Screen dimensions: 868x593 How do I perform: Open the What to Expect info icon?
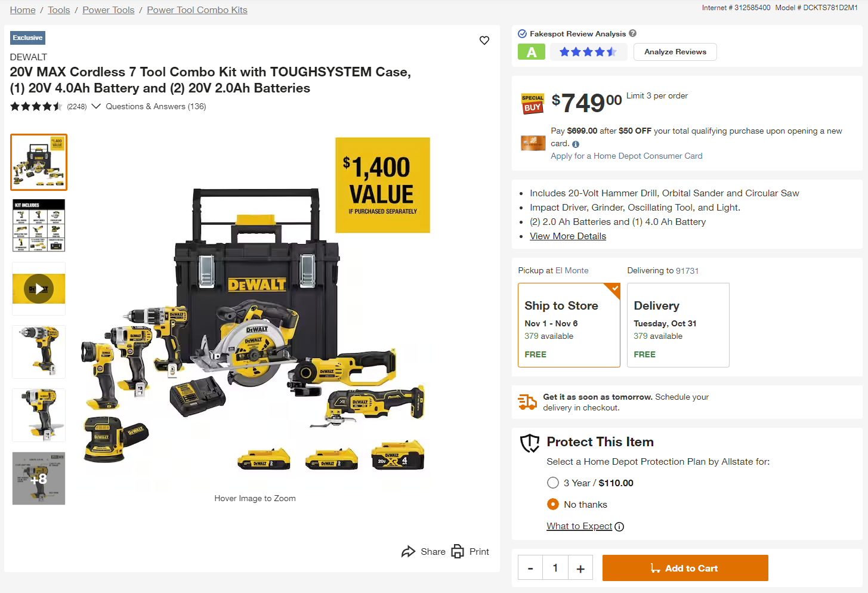[619, 527]
